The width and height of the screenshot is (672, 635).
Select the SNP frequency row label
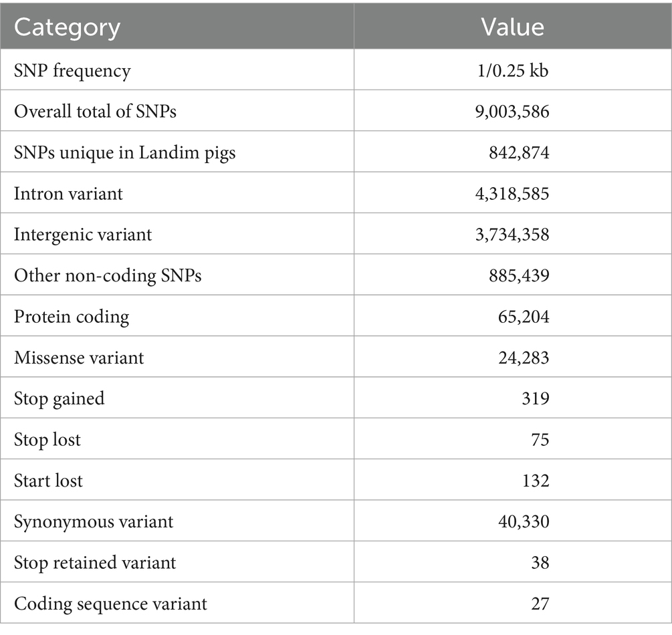[x=72, y=70]
